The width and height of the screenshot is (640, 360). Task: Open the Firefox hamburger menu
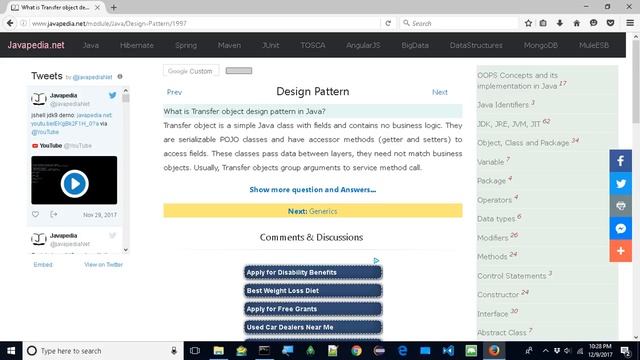click(630, 23)
